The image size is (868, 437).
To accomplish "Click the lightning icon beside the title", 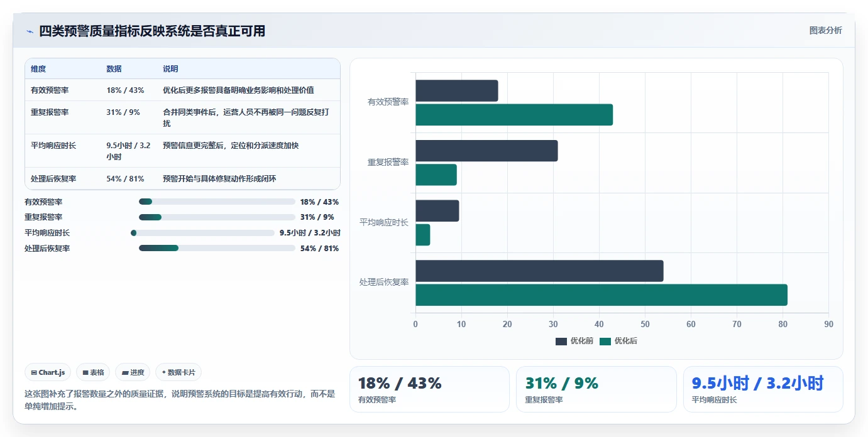I will click(30, 31).
